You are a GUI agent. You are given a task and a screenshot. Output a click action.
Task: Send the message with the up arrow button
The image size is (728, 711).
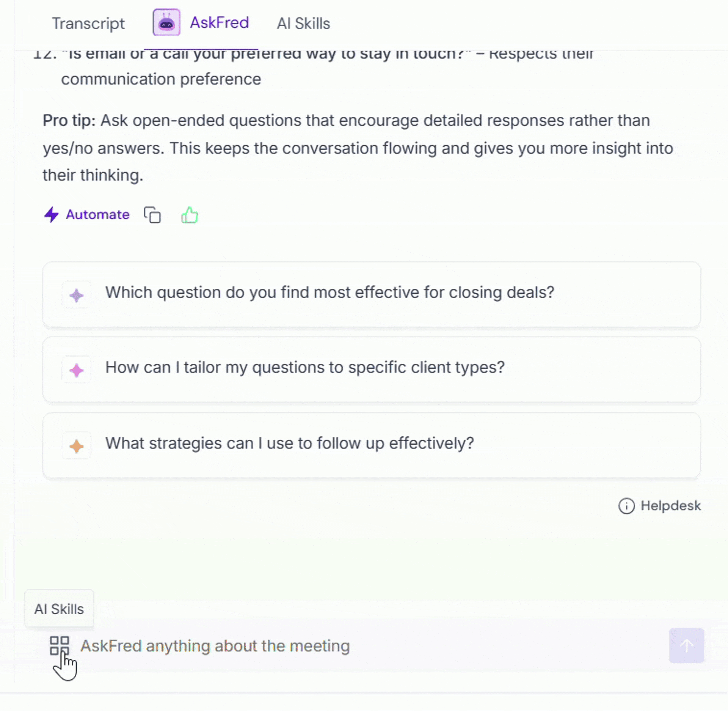click(x=686, y=646)
